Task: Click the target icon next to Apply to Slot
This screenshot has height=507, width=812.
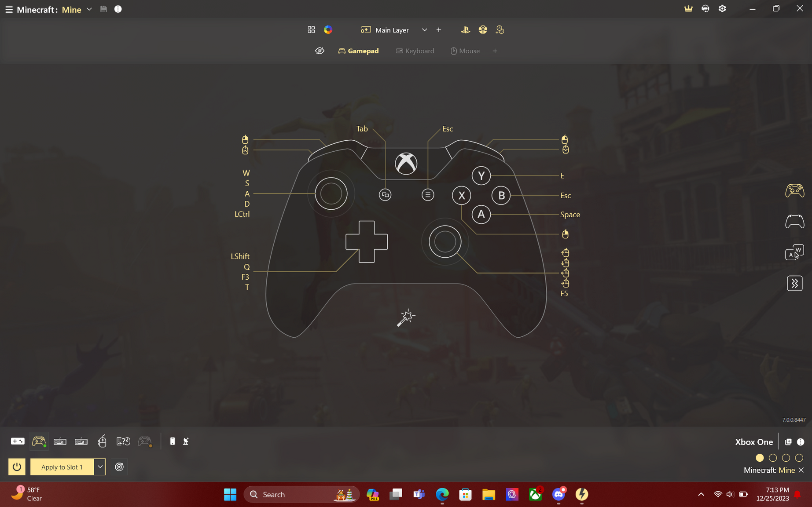Action: [119, 467]
